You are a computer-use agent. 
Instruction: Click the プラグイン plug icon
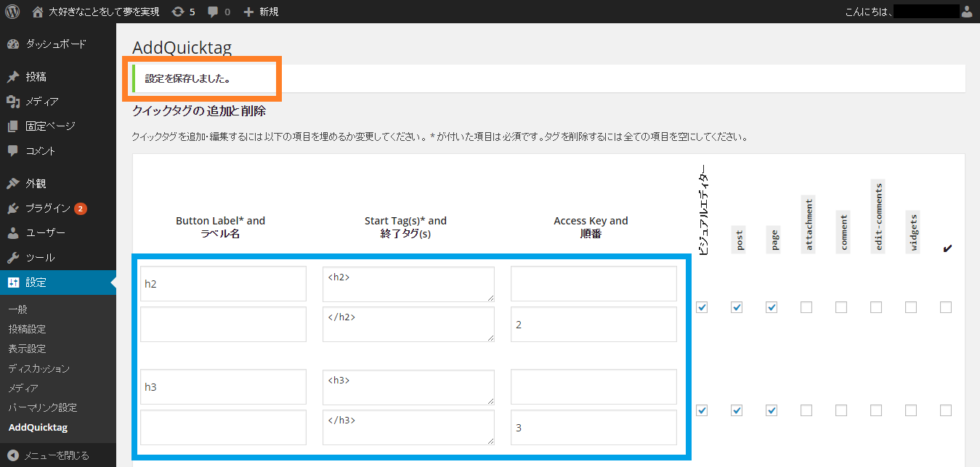point(13,208)
